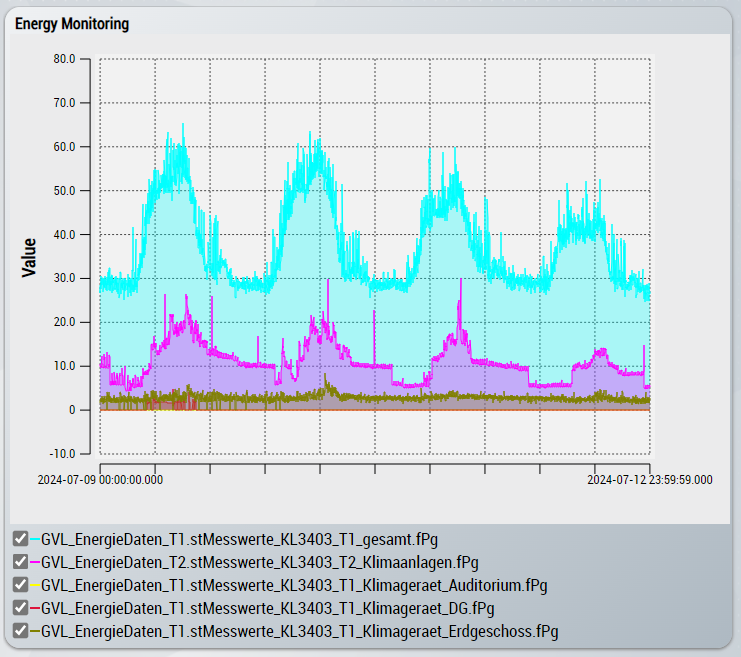Click the red legend line marker
Screen dimensions: 741x657
click(x=35, y=608)
